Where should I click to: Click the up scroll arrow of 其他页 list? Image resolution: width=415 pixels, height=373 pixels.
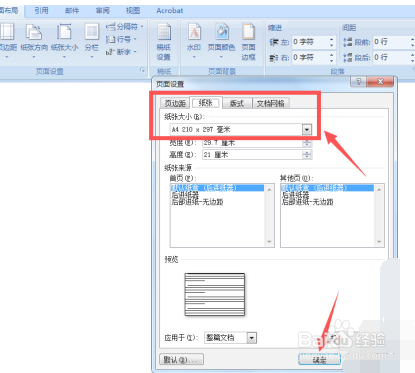[x=379, y=189]
